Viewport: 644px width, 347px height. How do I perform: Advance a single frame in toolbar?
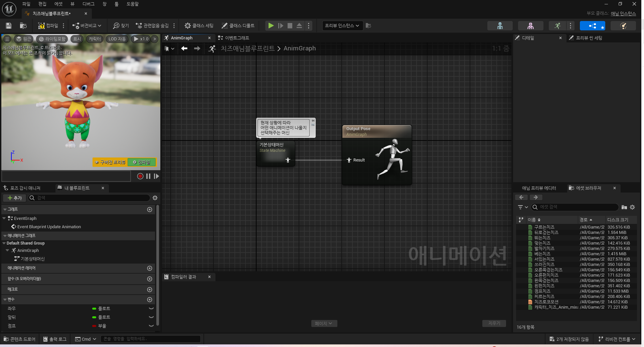click(x=281, y=26)
